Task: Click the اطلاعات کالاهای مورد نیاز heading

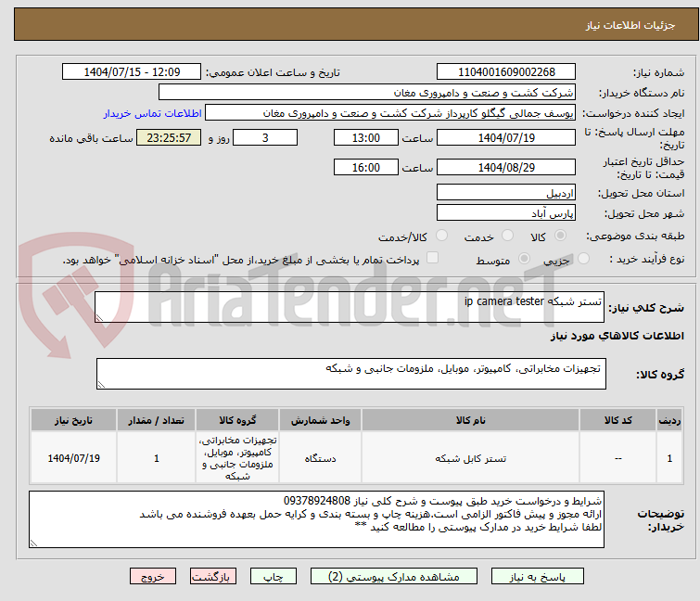Action: 617,336
